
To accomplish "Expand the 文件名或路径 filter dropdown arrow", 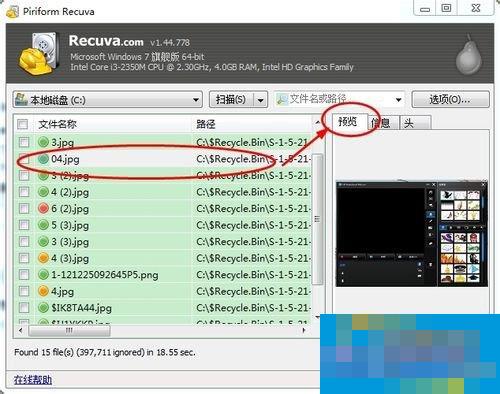I will 398,100.
